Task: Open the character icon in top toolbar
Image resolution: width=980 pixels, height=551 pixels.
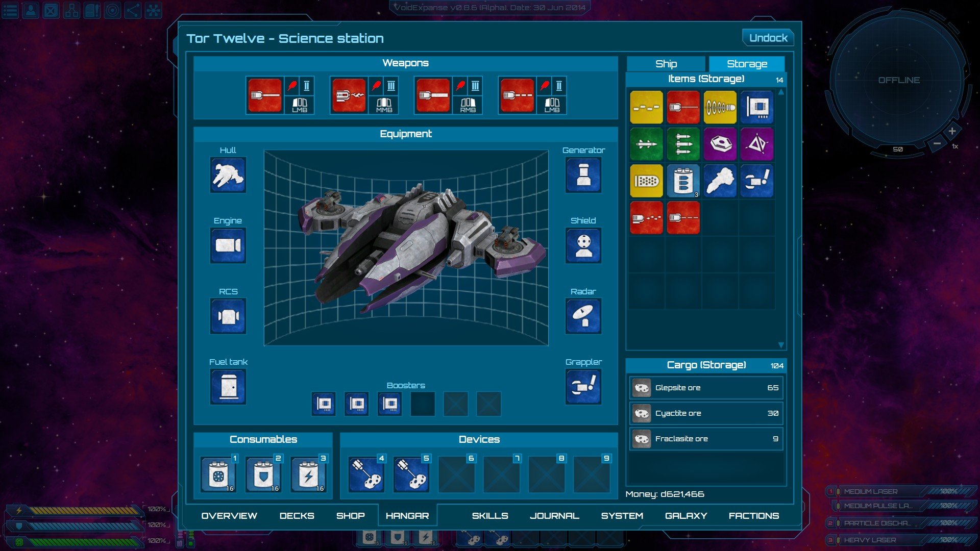Action: coord(31,10)
